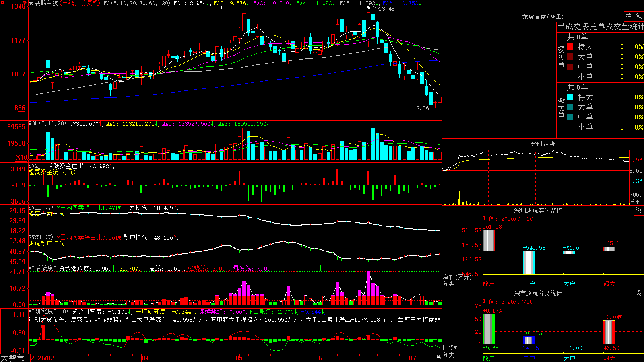The image size is (644, 362).
Task: Click the 8.36 low price marker
Action: point(423,108)
